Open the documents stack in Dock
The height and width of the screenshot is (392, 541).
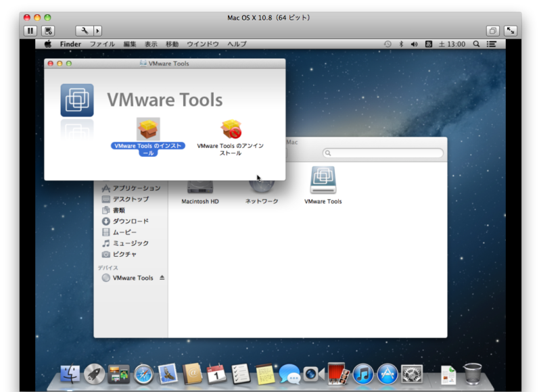click(x=448, y=374)
